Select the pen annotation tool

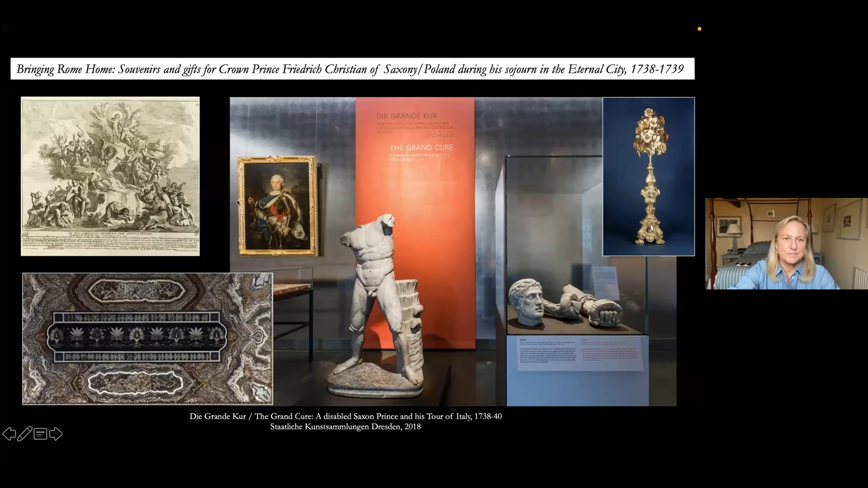25,434
